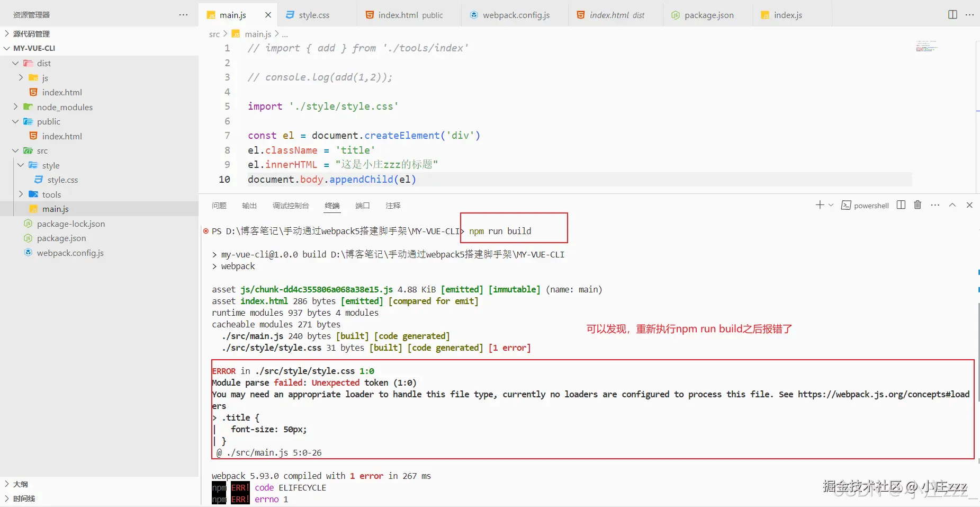Click the src breadcrumb segment
The width and height of the screenshot is (980, 507).
214,34
